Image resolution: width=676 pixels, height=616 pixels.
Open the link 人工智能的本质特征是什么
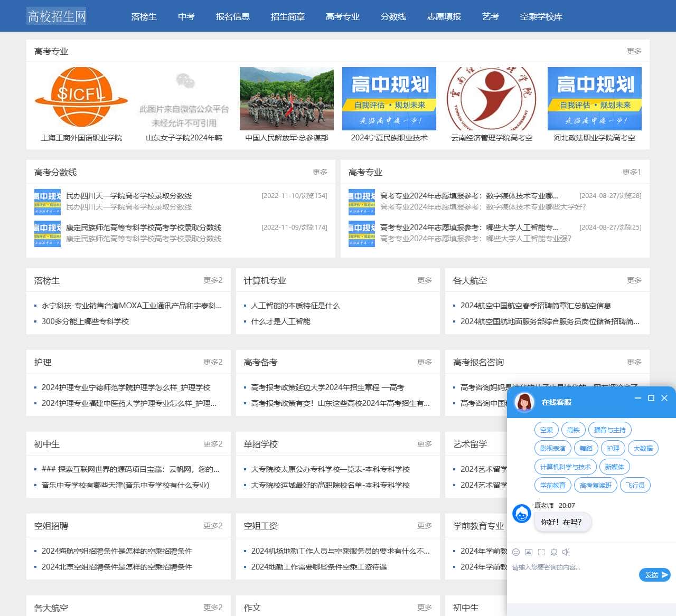294,305
